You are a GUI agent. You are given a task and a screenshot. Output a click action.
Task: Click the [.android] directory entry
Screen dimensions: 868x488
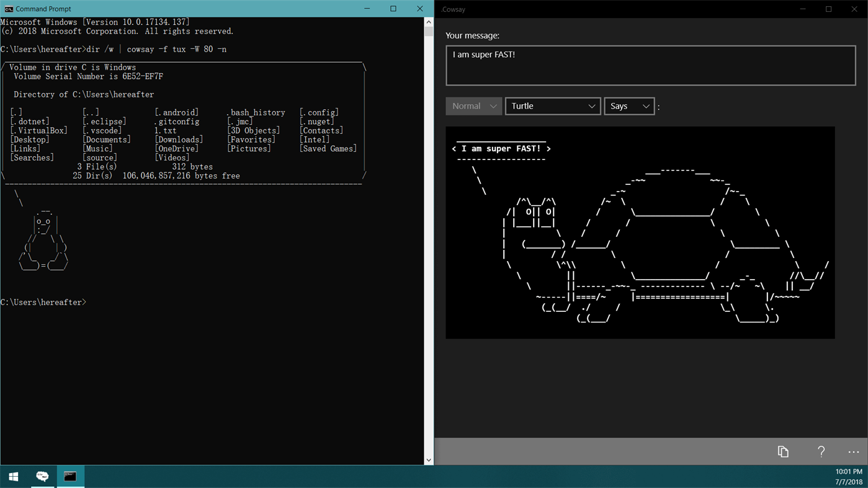[x=177, y=112]
